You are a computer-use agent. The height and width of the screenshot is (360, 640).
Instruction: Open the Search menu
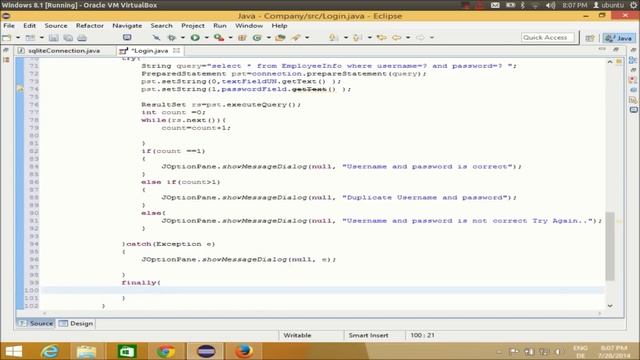point(162,25)
